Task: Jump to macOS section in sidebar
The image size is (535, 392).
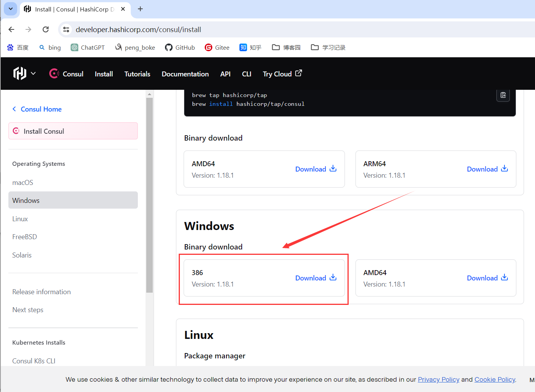Action: pos(23,182)
